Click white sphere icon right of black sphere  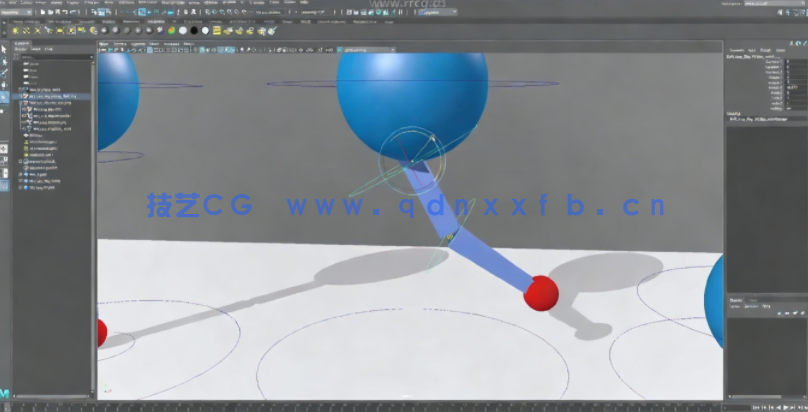click(x=205, y=30)
